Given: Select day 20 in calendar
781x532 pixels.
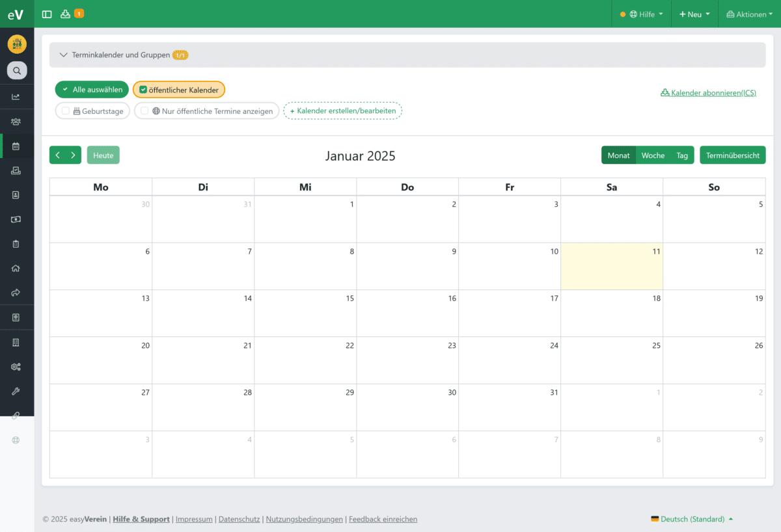Looking at the screenshot, I should pyautogui.click(x=101, y=360).
